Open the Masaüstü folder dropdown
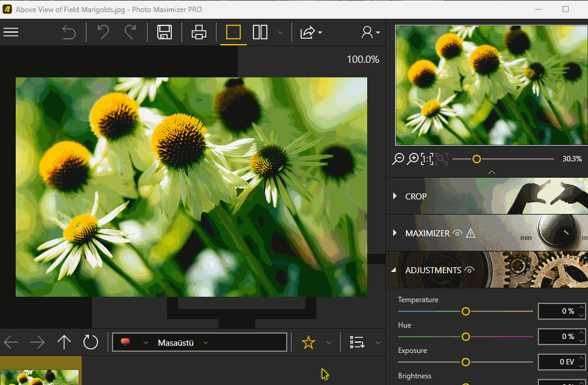Screen dimensions: 588x385 pos(206,343)
